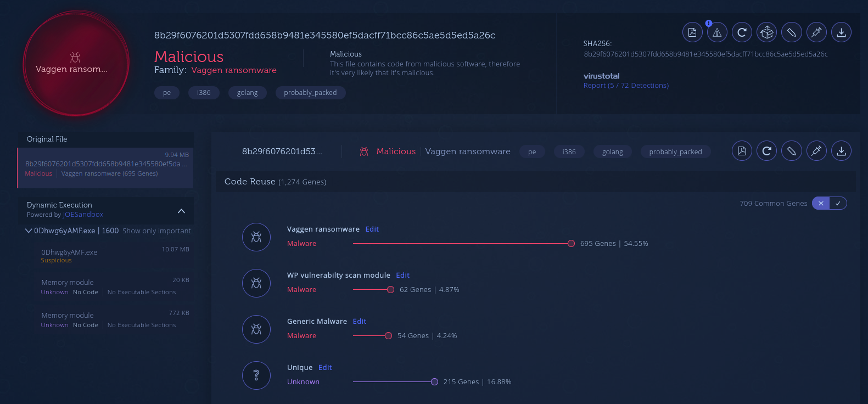Switch Common Genes toggle to the X option
Screen dimensions: 868x404
pos(821,204)
